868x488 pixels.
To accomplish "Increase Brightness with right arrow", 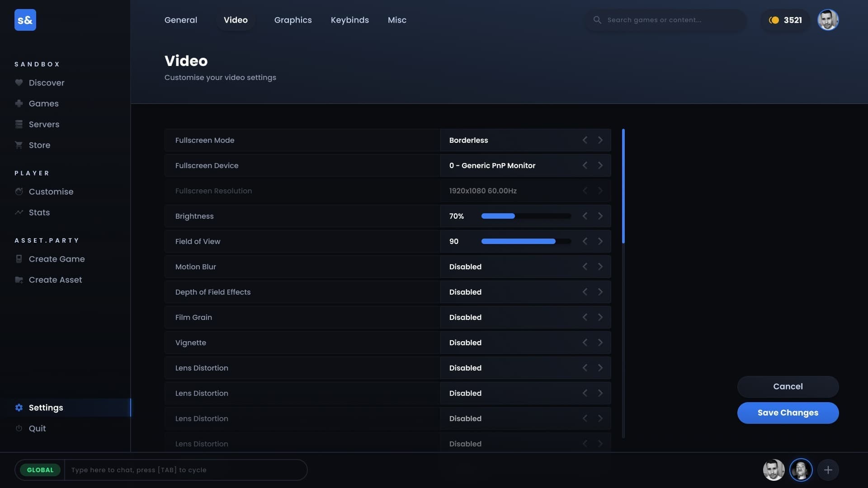I will point(600,216).
